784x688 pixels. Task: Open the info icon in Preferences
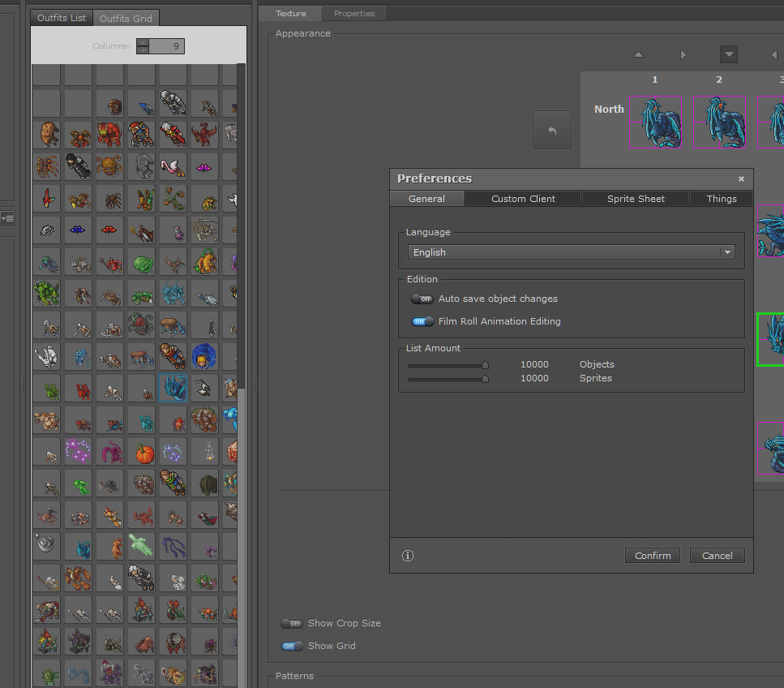pyautogui.click(x=408, y=556)
